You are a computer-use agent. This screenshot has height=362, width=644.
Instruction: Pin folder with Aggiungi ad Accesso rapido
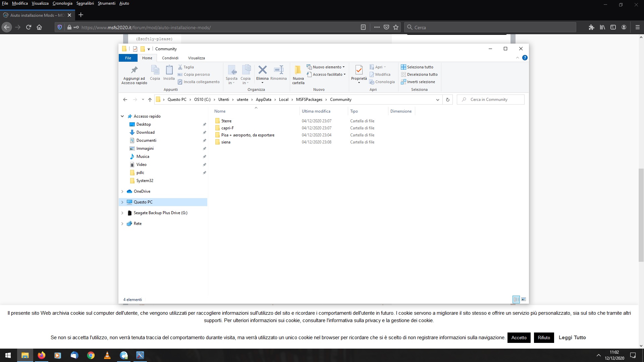tap(134, 75)
